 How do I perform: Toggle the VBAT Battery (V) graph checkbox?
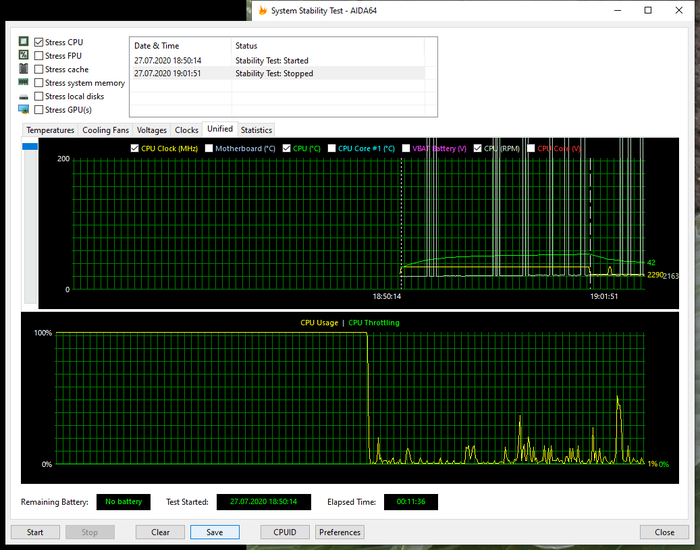coord(406,148)
